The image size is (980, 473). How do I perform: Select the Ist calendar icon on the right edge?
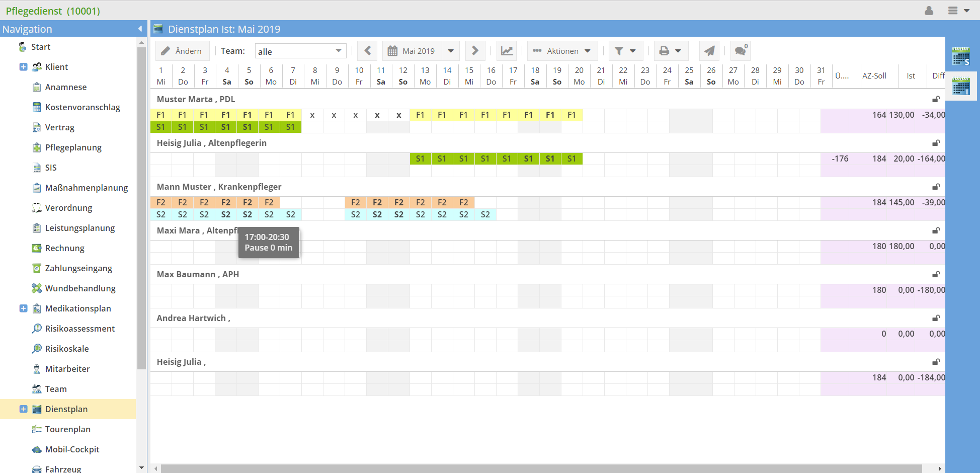point(961,86)
